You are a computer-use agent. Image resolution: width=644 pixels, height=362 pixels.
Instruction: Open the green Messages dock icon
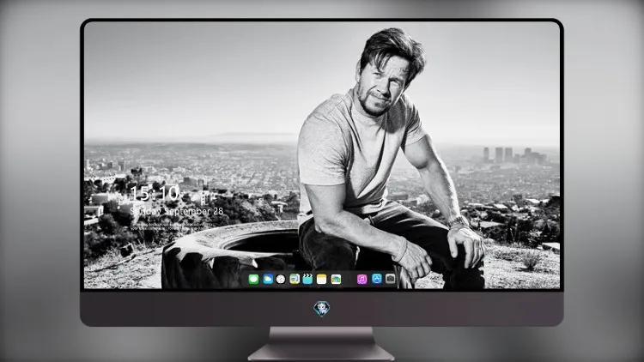tap(253, 279)
